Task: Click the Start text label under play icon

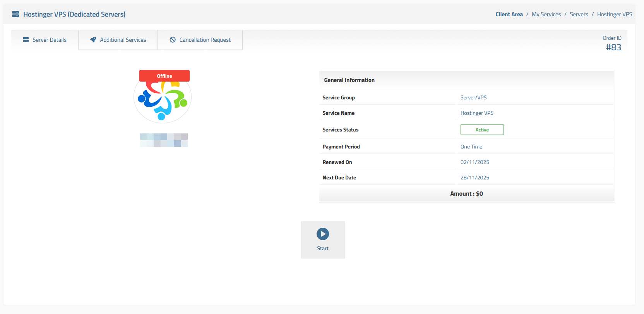Action: [323, 249]
